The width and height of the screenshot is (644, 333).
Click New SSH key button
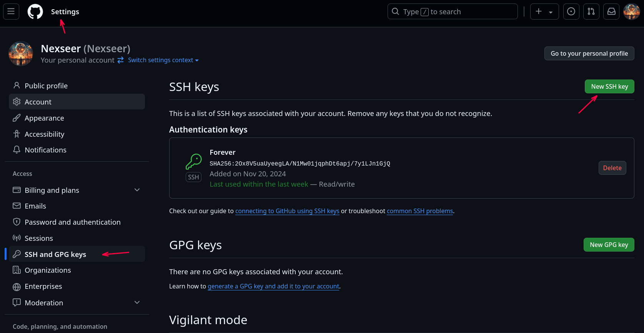tap(609, 86)
